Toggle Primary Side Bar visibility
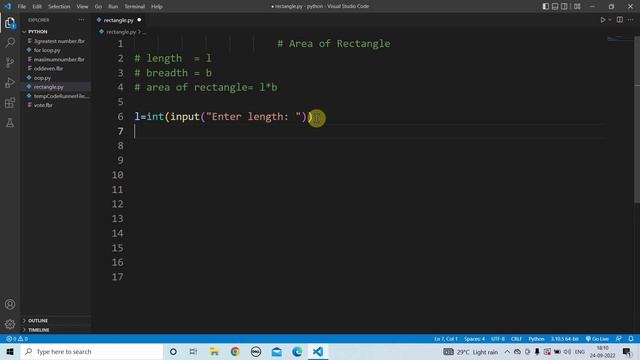Image resolution: width=640 pixels, height=360 pixels. [545, 7]
